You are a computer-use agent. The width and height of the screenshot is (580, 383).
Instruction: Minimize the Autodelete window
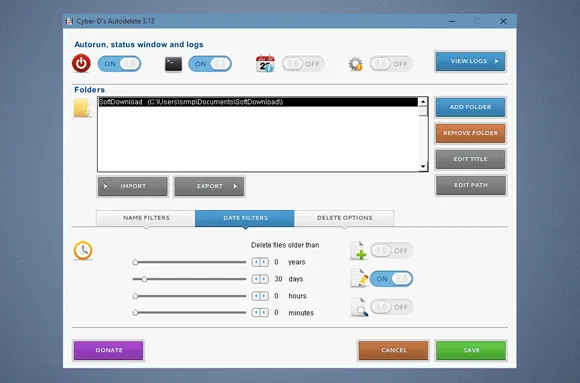pyautogui.click(x=452, y=21)
